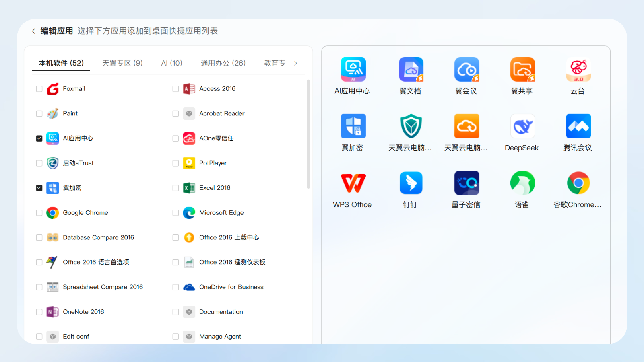Image resolution: width=644 pixels, height=362 pixels.
Task: Click the PotPlayer icon in the list
Action: 189,163
